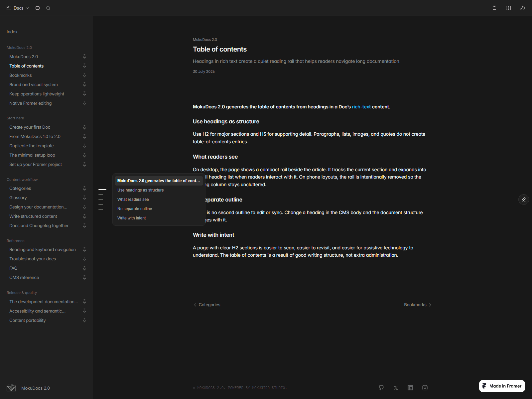Go to next page Bookmarks
Image resolution: width=532 pixels, height=399 pixels.
(418, 305)
